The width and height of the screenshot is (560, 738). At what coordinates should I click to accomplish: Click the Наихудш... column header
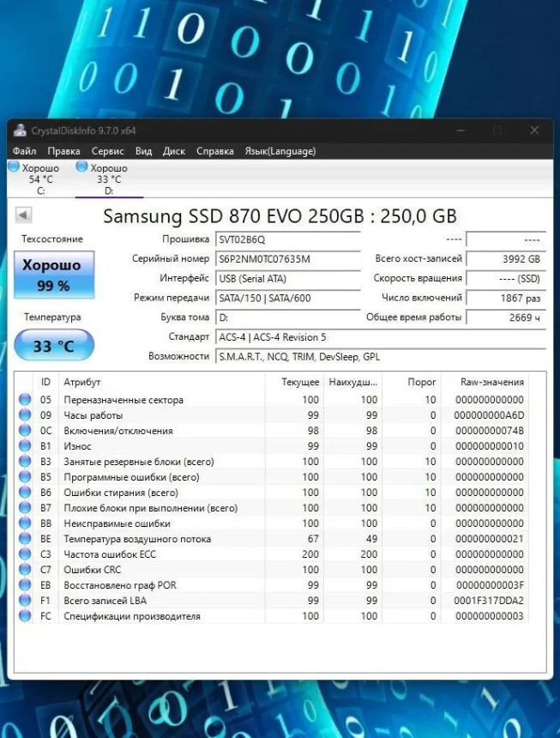click(x=352, y=382)
